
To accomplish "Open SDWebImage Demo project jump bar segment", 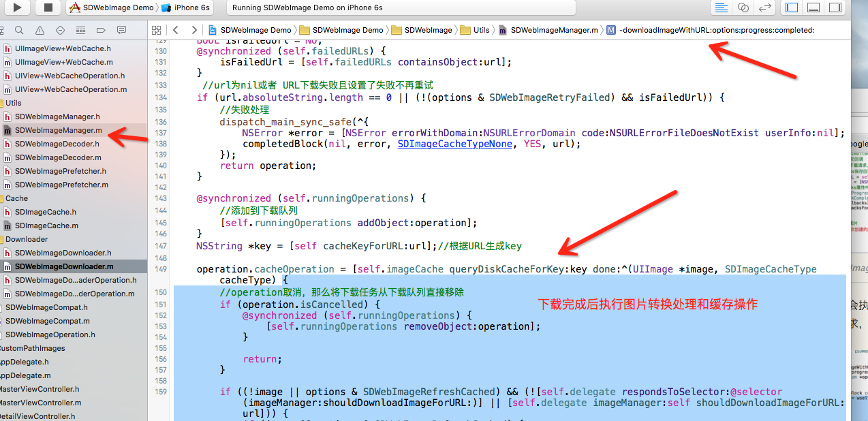I will click(249, 30).
